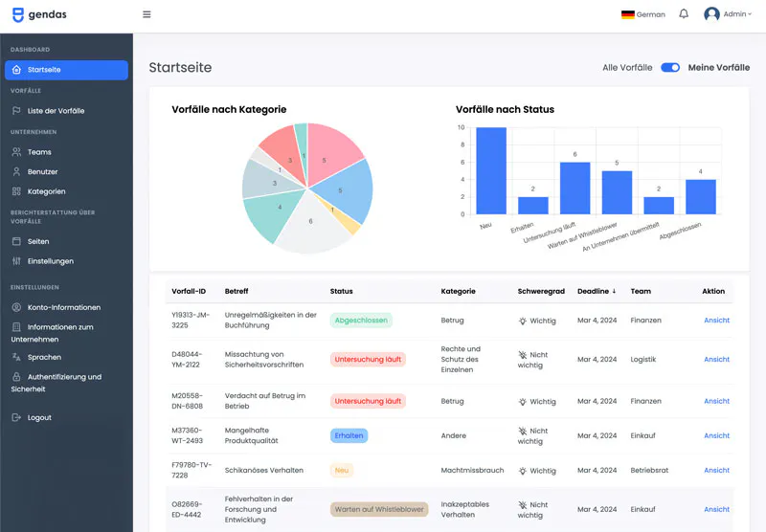Screen dimensions: 766x532
Task: Open the German language selector
Action: pos(642,14)
